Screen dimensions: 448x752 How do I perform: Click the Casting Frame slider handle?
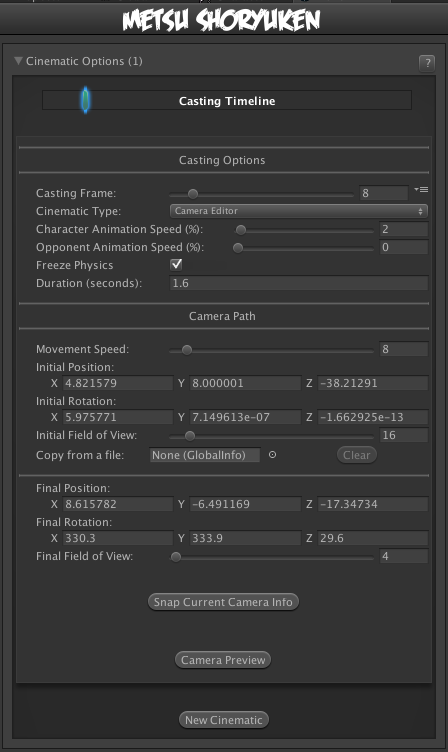tap(193, 194)
